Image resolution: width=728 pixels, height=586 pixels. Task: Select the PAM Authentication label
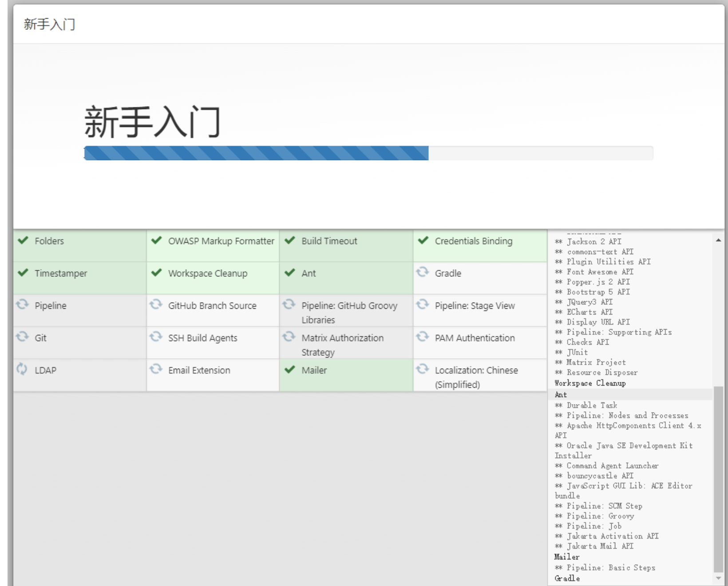(x=475, y=338)
